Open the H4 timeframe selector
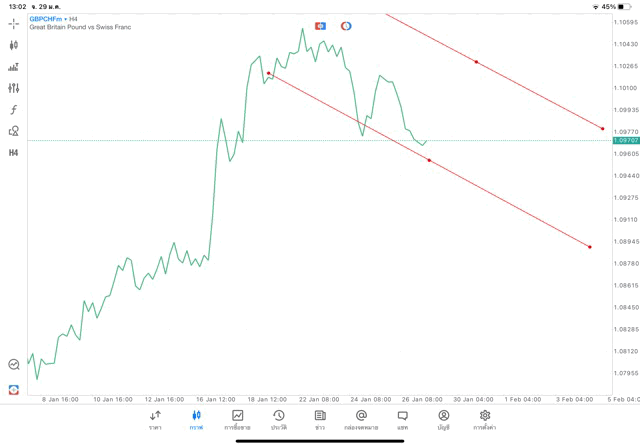The width and height of the screenshot is (640, 447). [13, 153]
